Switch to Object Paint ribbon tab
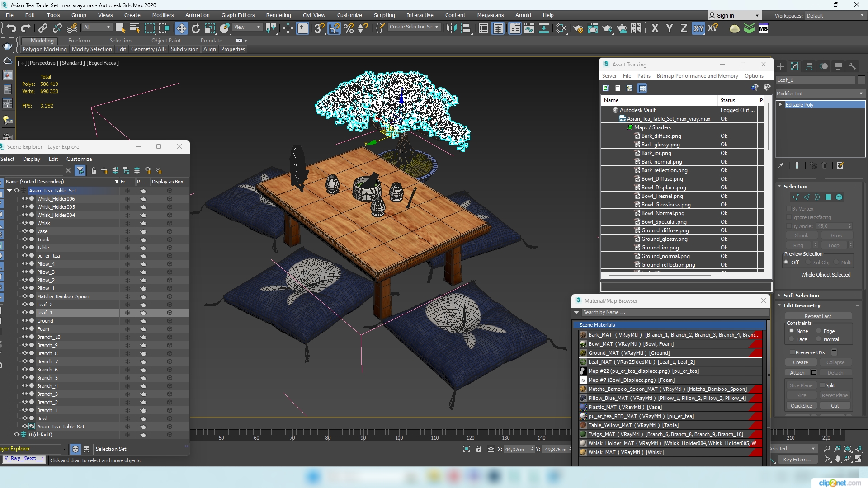 [166, 41]
